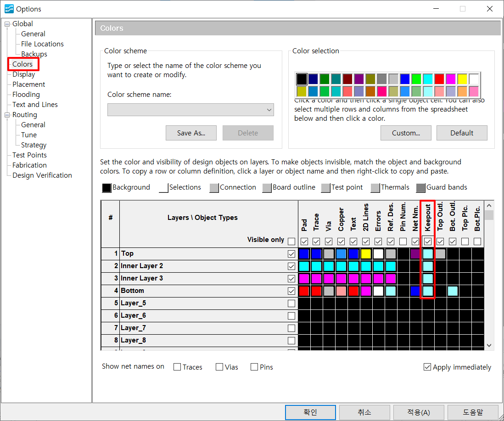Click the Keepout column header
The image size is (504, 421).
tap(428, 217)
